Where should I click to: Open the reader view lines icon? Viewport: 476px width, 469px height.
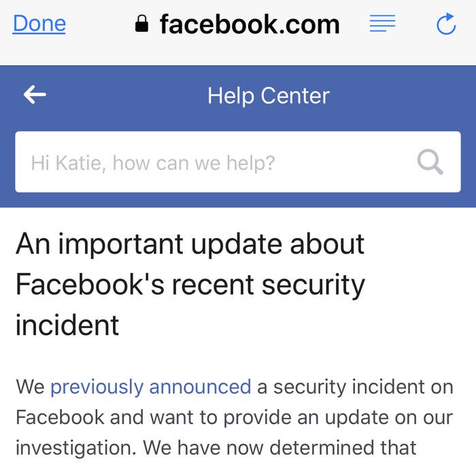[382, 23]
